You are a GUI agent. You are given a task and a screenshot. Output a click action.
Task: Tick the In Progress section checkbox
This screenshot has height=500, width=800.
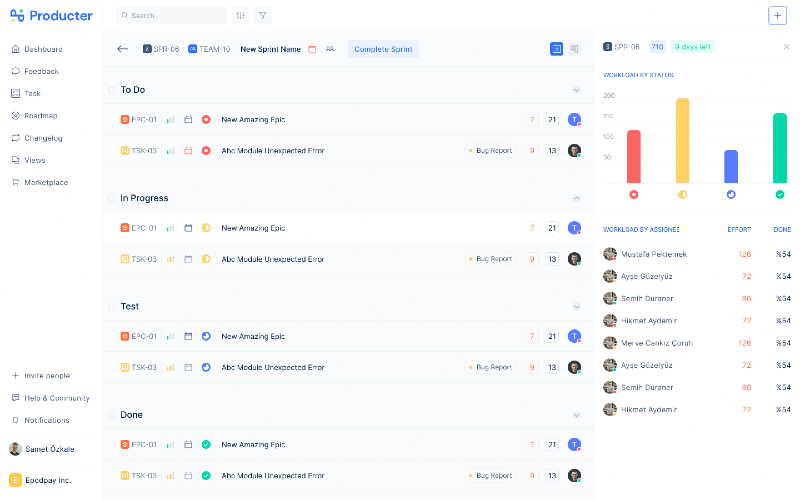tap(111, 198)
